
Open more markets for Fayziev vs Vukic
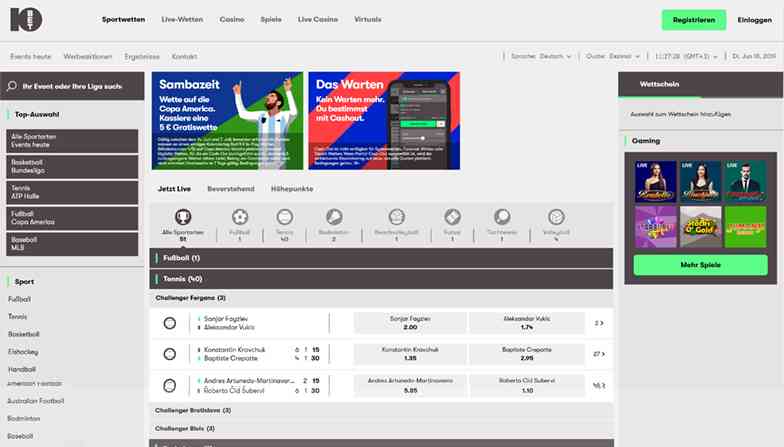[599, 323]
